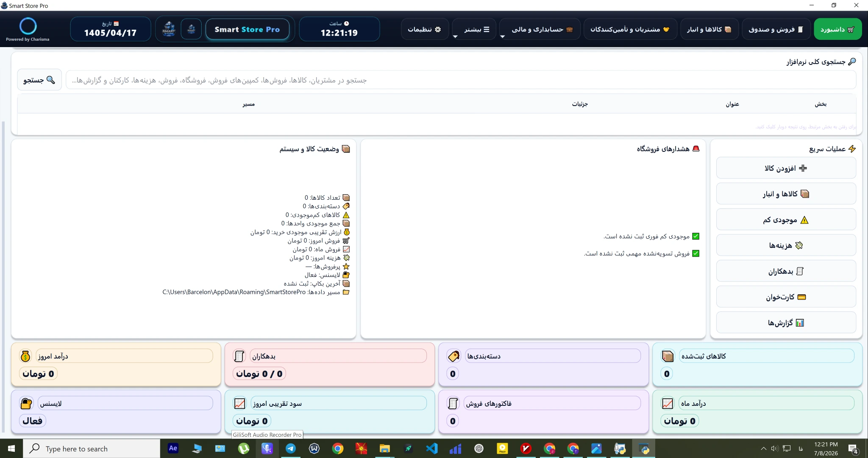
Task: Click the box icon beside تعداد کالاها
Action: pyautogui.click(x=346, y=198)
